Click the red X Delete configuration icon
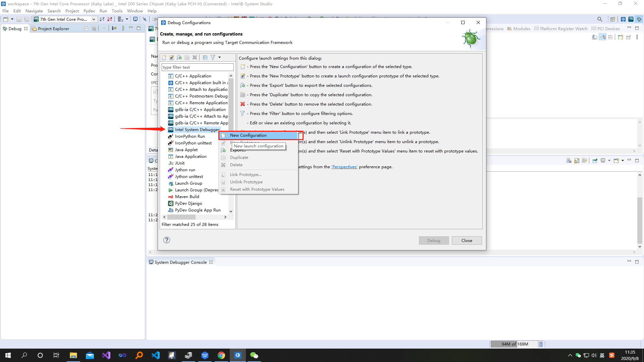Viewport: 644px width, 362px height. click(x=195, y=57)
